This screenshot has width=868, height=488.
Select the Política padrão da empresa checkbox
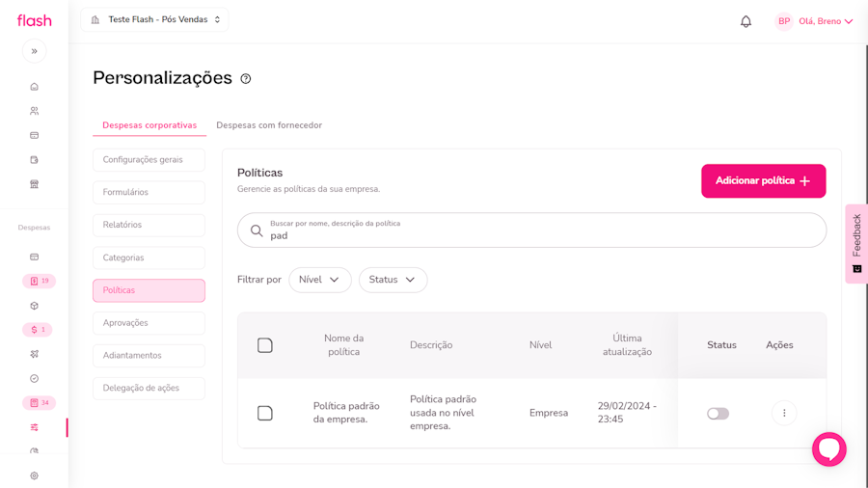[x=265, y=413]
